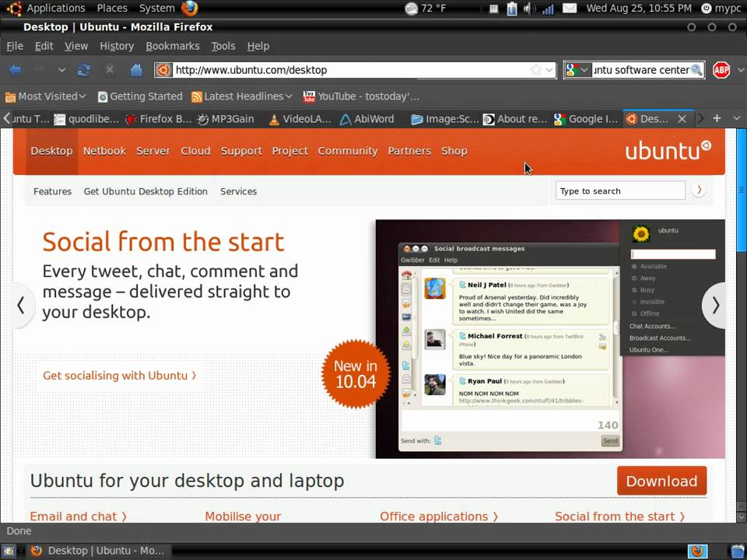Click the Firefox Back arrow button

tap(15, 70)
